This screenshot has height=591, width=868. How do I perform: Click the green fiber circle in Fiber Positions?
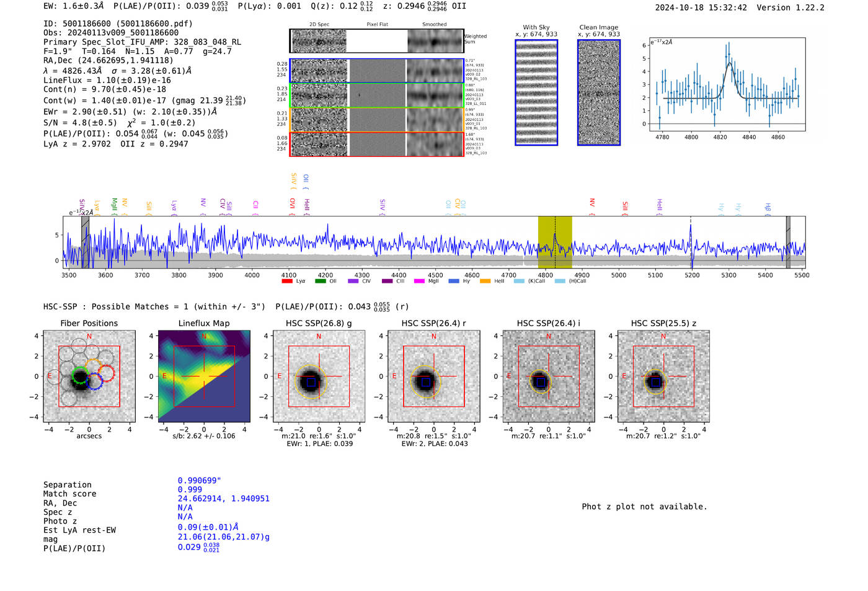[x=80, y=376]
